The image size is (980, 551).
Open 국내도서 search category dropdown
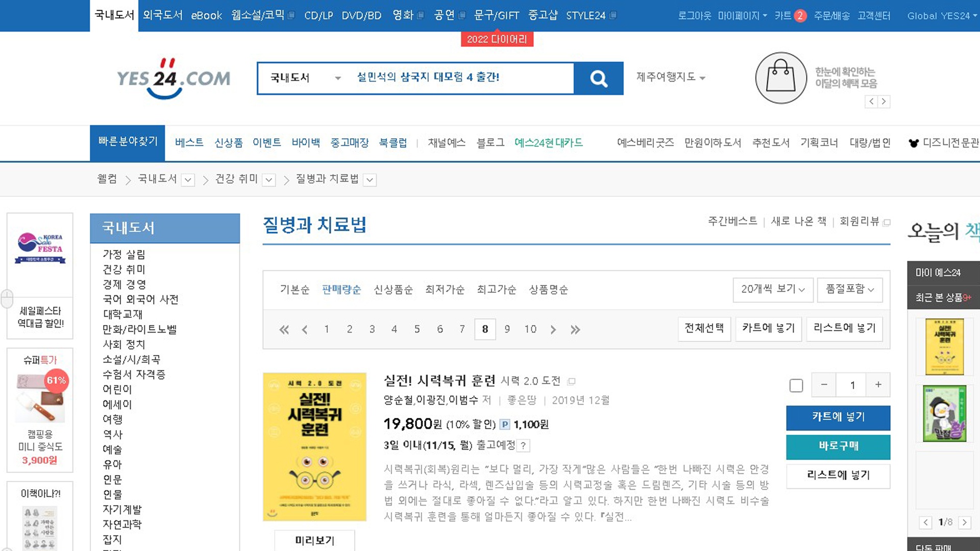click(305, 78)
